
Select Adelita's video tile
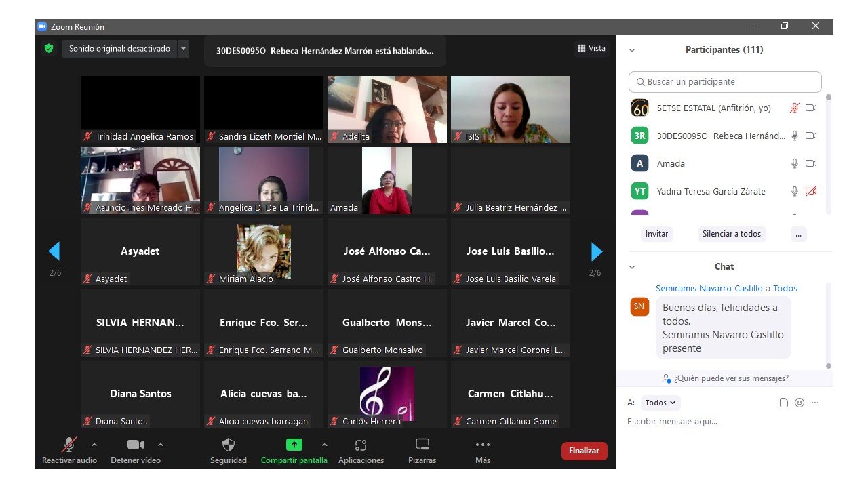(387, 109)
